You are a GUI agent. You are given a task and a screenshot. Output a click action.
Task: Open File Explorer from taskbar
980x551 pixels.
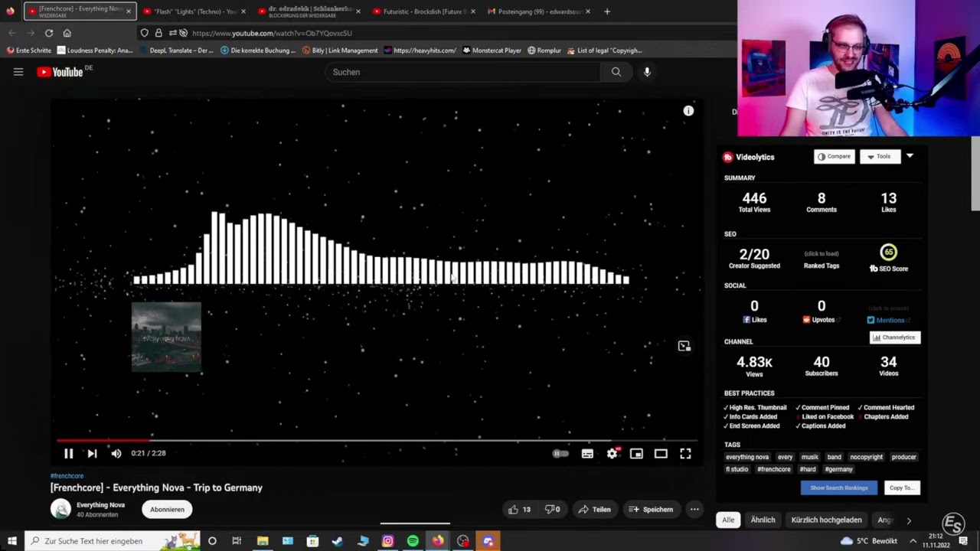point(263,541)
